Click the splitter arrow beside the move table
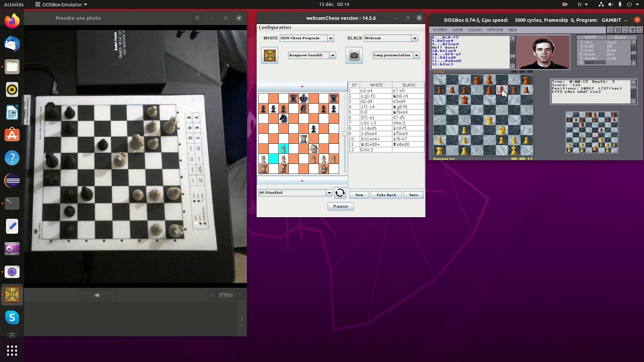 pos(345,134)
